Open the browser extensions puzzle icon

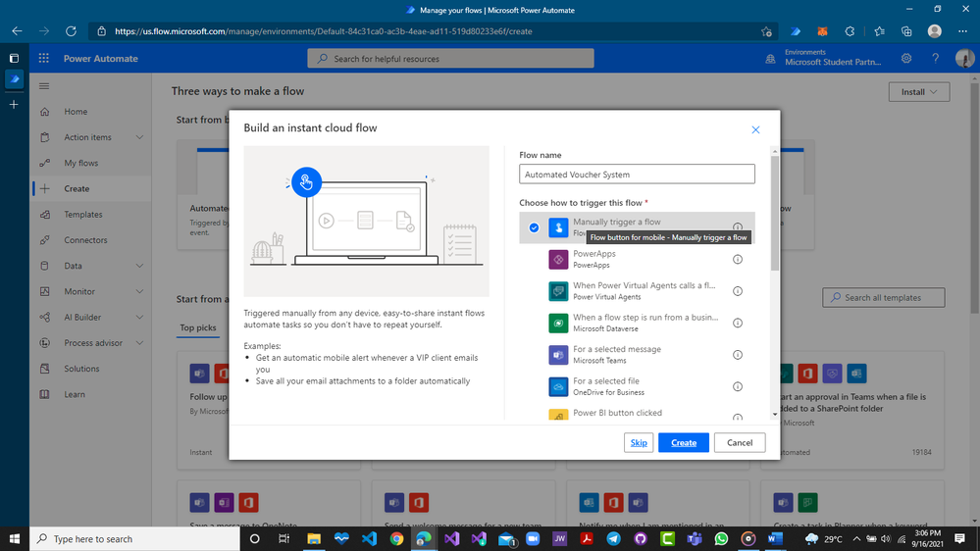pyautogui.click(x=850, y=31)
